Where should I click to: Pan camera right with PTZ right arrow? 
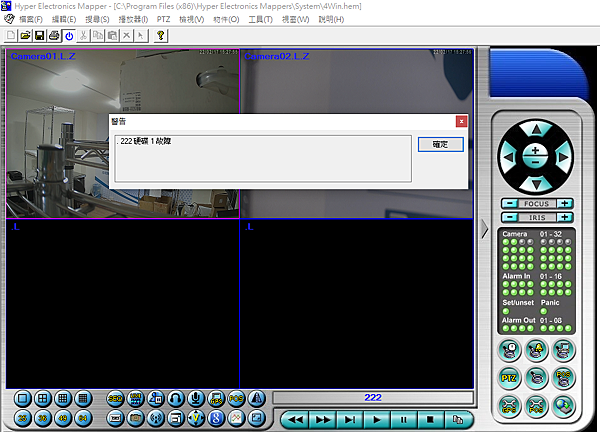(562, 157)
